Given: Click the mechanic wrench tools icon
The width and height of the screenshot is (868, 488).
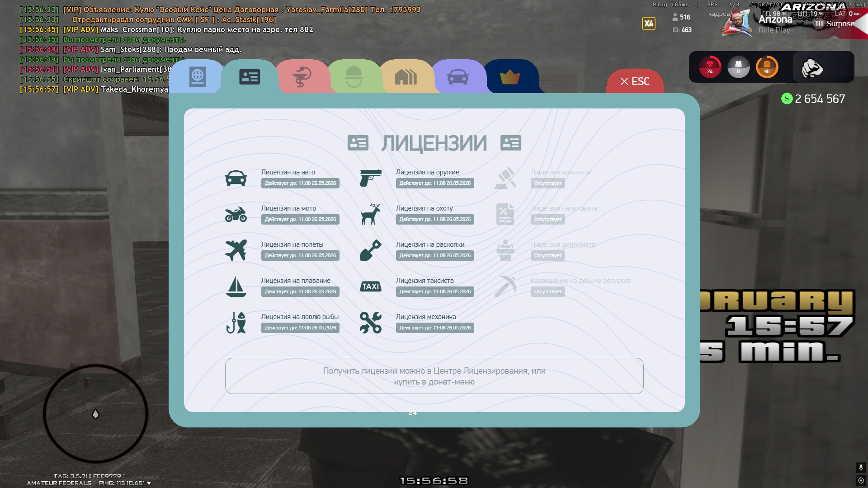Looking at the screenshot, I should click(371, 323).
